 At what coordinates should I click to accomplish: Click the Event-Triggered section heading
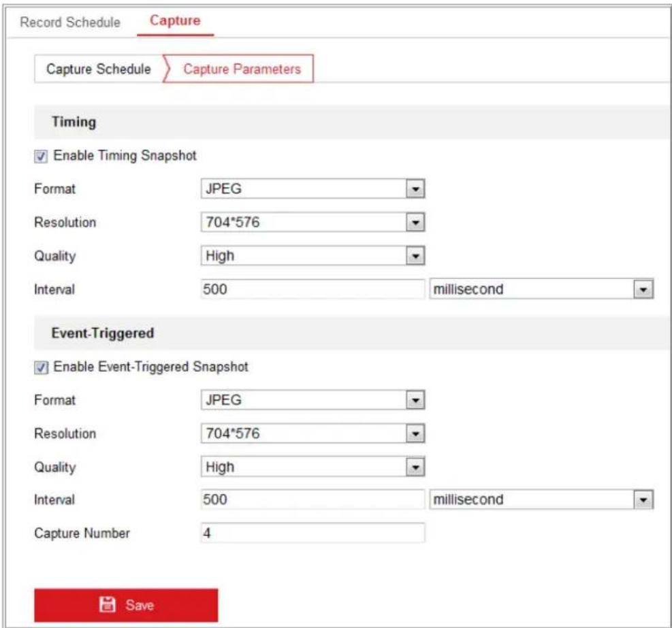point(102,333)
